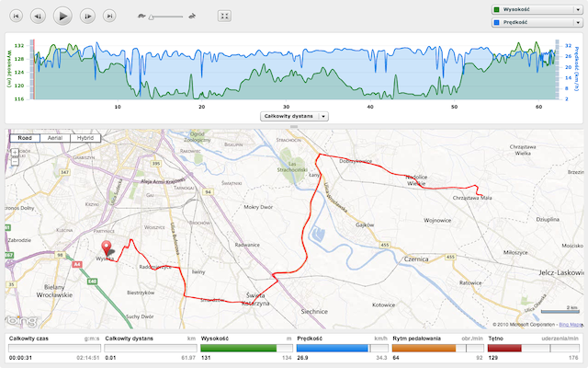588x368 pixels.
Task: Zoom in on the map
Action: (15, 153)
